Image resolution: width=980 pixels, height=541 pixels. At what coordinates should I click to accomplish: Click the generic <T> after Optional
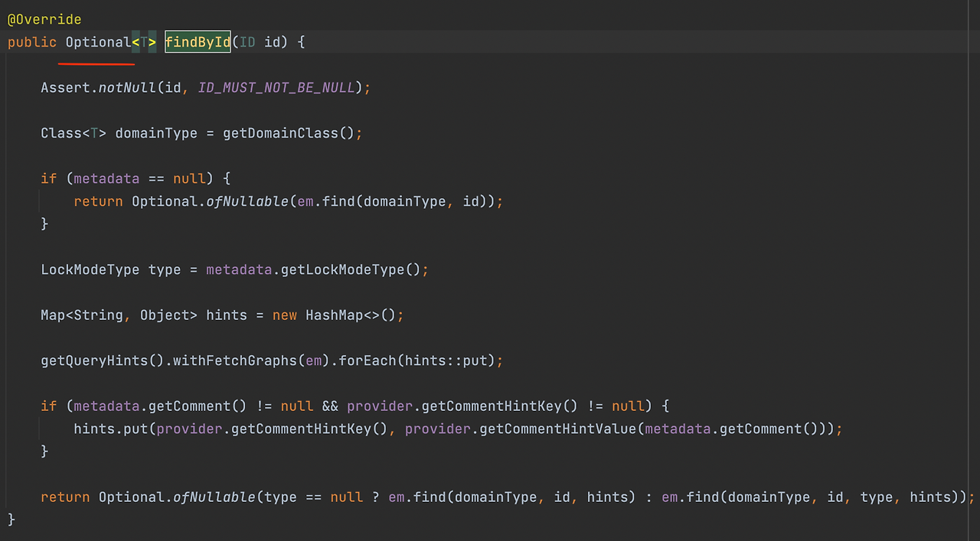point(144,42)
